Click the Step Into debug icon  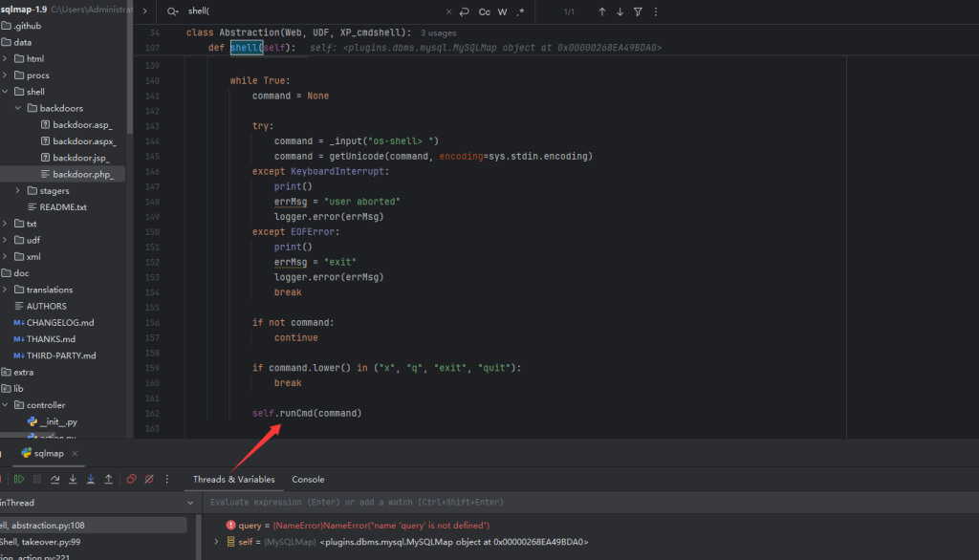(73, 480)
